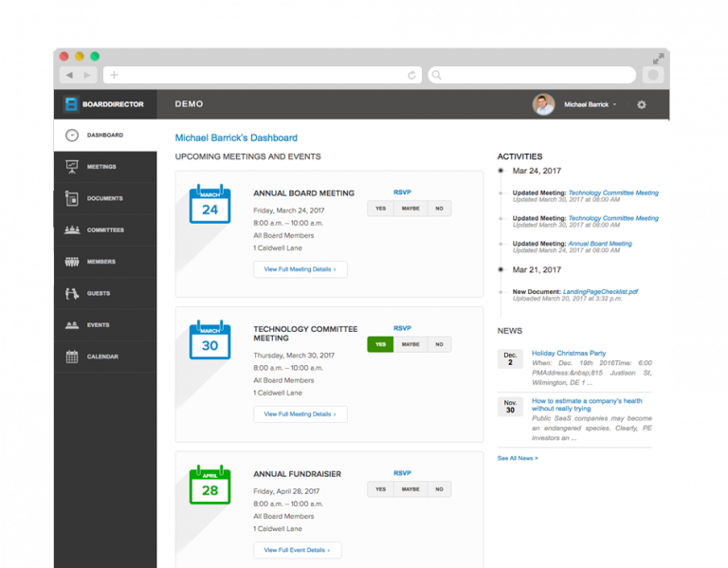728x568 pixels.
Task: Choose MAYBE for Technology Committee Meeting RSVP
Action: [x=410, y=345]
